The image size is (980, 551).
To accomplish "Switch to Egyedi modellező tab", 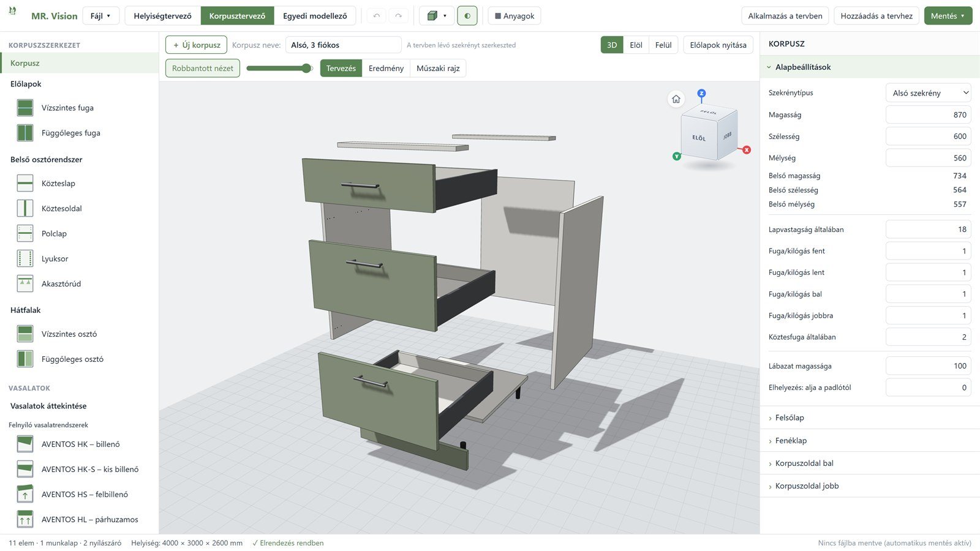I will (x=315, y=16).
